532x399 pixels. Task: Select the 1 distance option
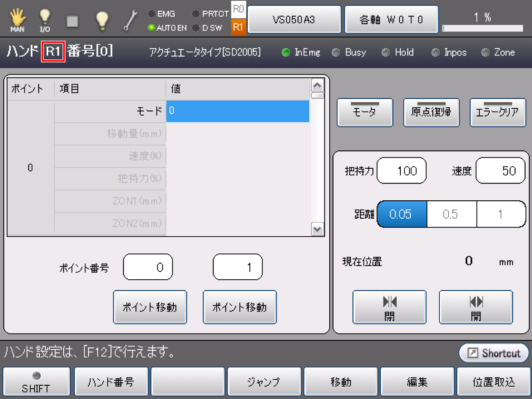[500, 214]
